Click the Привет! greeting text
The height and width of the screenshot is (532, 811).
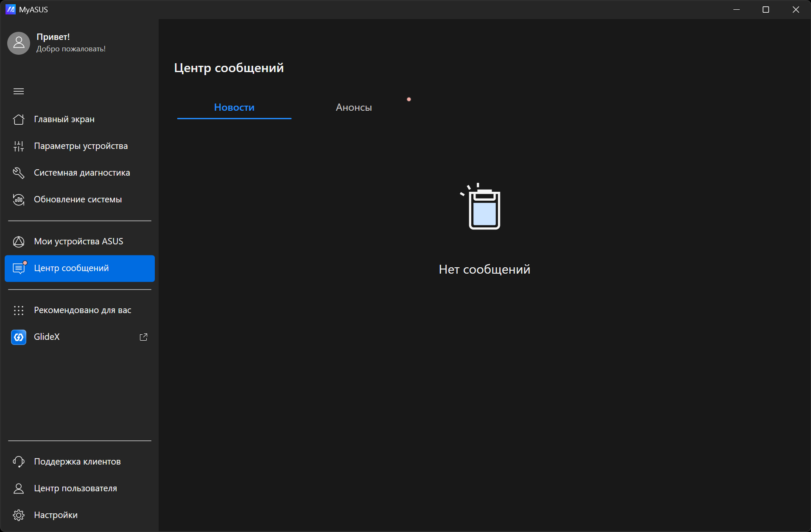click(53, 37)
